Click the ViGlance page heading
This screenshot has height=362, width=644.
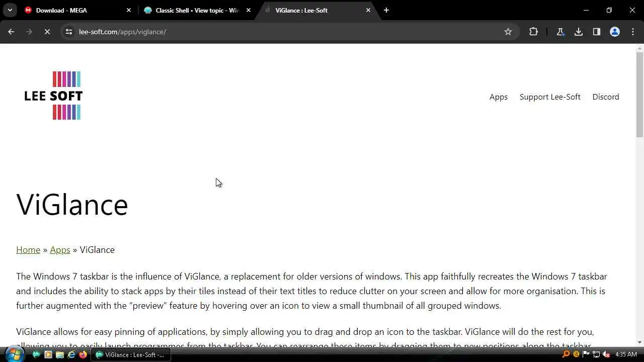(72, 205)
